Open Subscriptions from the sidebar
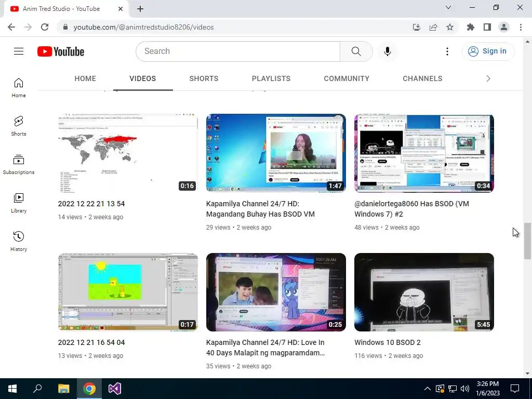532x399 pixels. pyautogui.click(x=19, y=164)
